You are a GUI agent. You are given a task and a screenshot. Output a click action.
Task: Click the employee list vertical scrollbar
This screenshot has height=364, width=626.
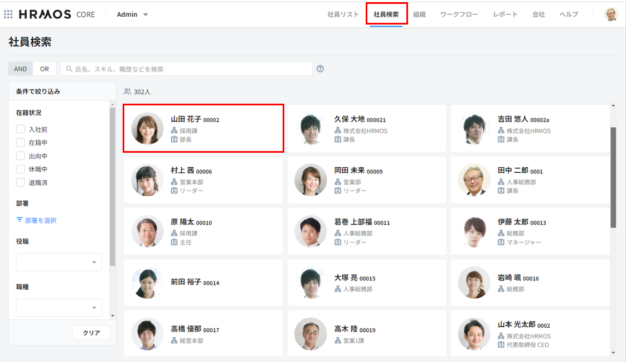(x=613, y=177)
